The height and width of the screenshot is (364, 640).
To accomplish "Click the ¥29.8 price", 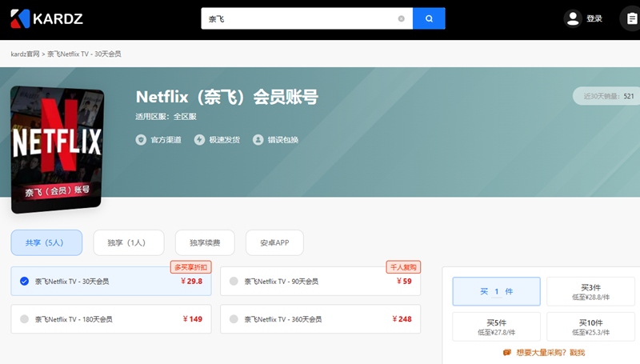I will pos(191,281).
